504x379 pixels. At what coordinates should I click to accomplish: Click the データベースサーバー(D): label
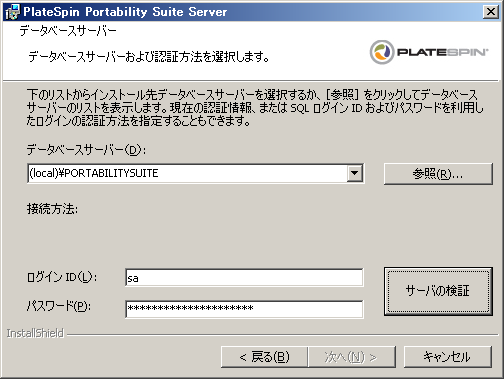click(86, 150)
